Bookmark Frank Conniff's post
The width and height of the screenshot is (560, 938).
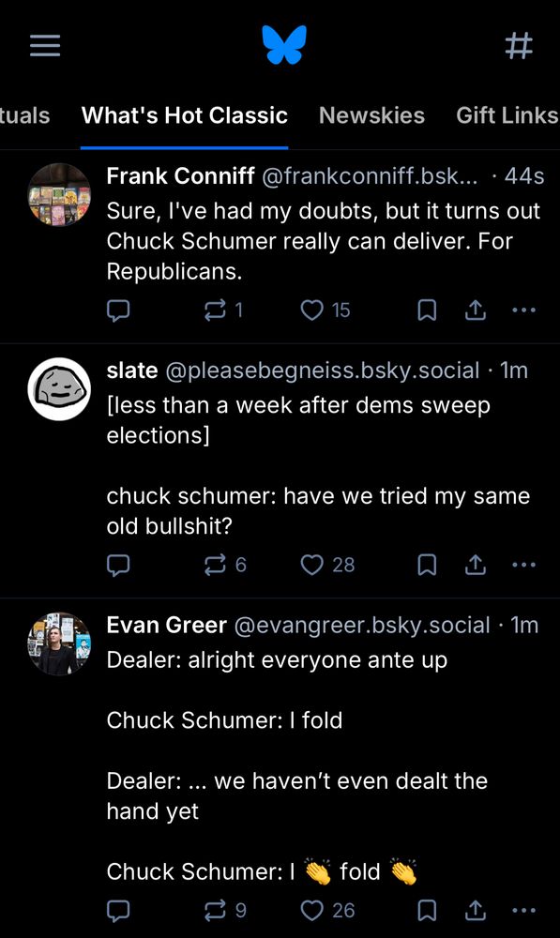click(427, 310)
